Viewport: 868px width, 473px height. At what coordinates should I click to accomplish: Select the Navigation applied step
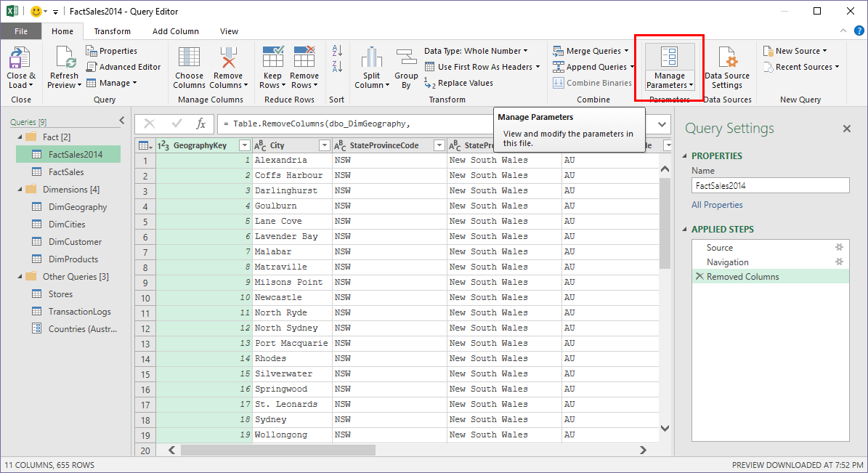tap(770, 262)
